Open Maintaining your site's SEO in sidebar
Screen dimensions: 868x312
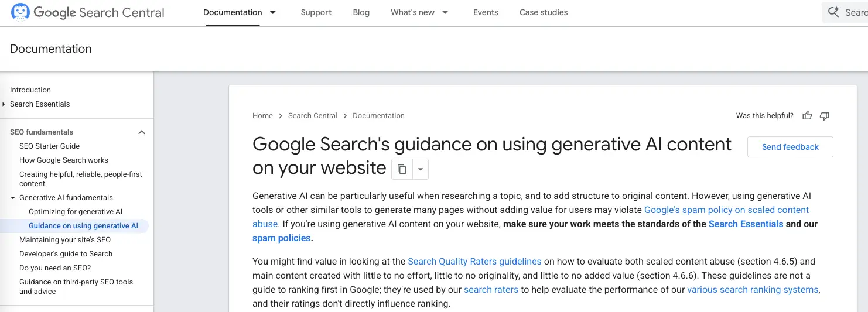pyautogui.click(x=65, y=240)
